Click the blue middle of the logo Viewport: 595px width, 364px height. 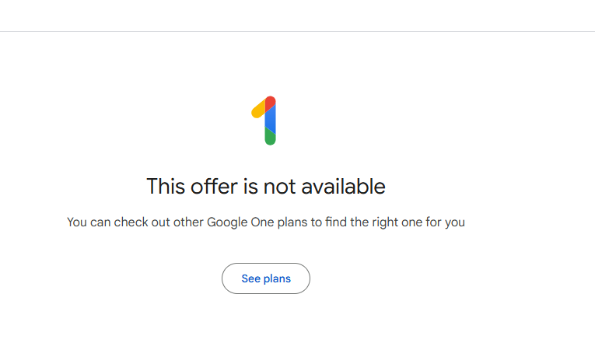click(x=270, y=119)
